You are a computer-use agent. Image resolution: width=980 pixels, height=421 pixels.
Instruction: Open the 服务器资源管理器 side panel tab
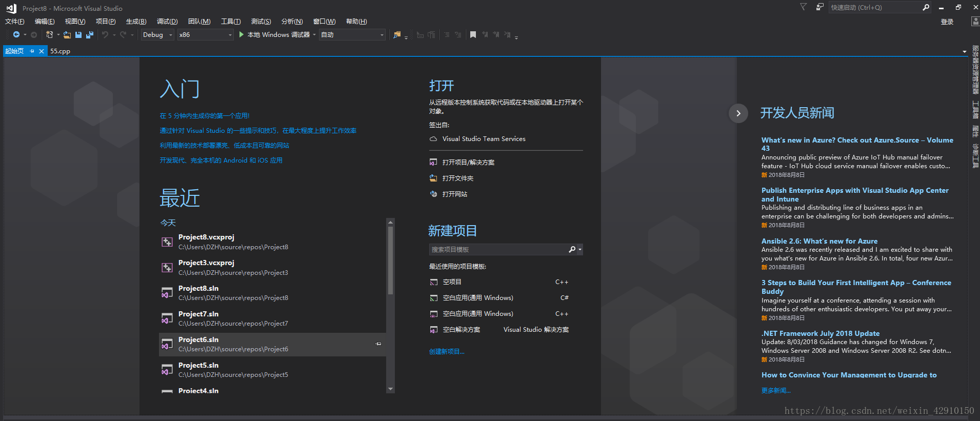pos(975,70)
